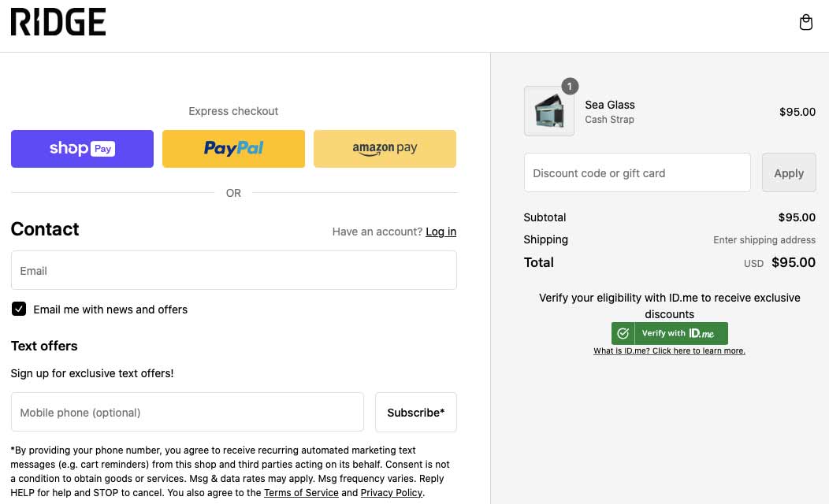Screen dimensions: 829x504
Task: Click the Subtotal label
Action: pyautogui.click(x=545, y=217)
